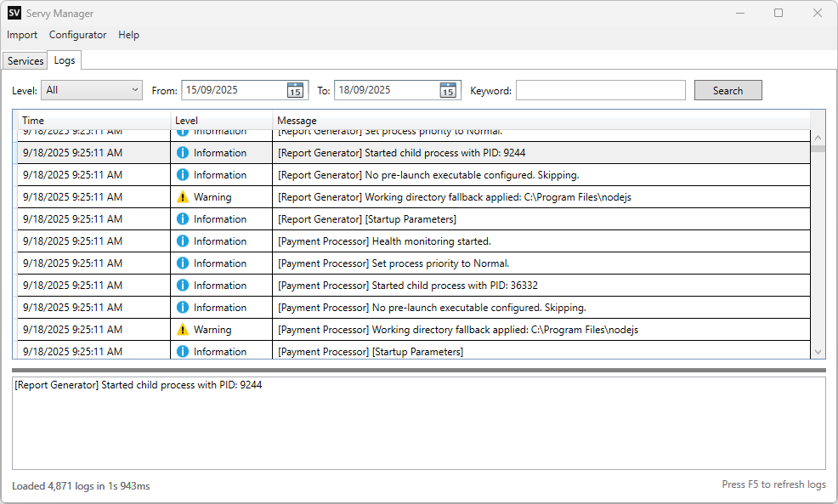Open the Configurator menu
Screen dimensions: 838x504
pos(77,35)
